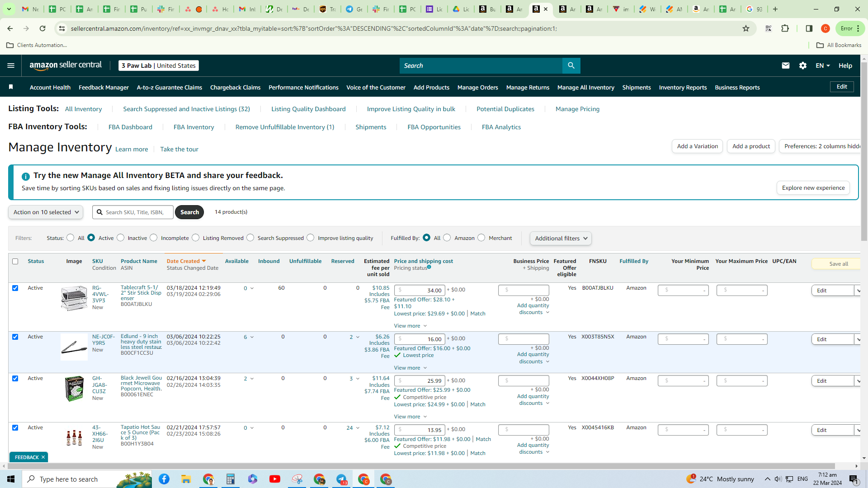The width and height of the screenshot is (868, 488).
Task: Uncheck the Tablecraft row checkbox
Action: pyautogui.click(x=15, y=288)
